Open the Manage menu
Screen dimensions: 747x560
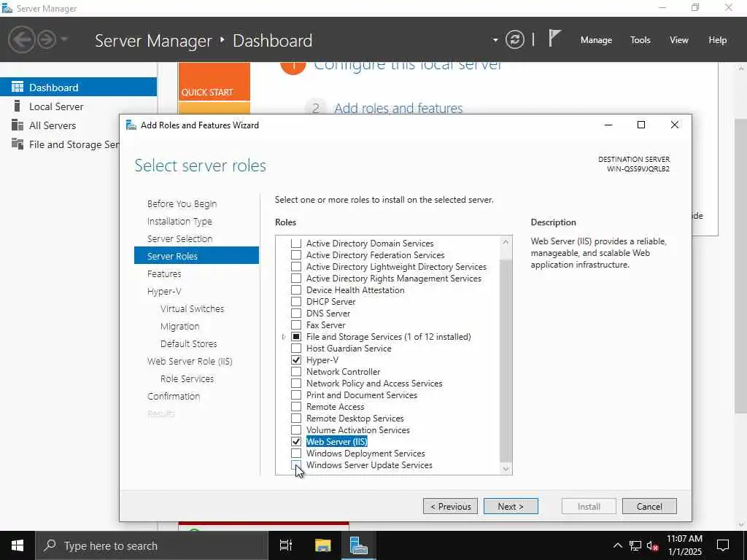[x=596, y=40]
